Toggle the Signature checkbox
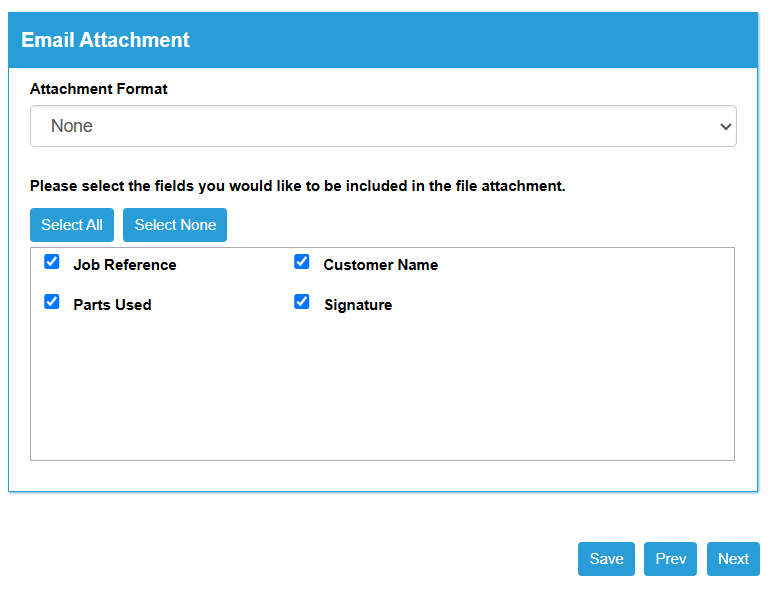This screenshot has width=772, height=590. [x=302, y=301]
